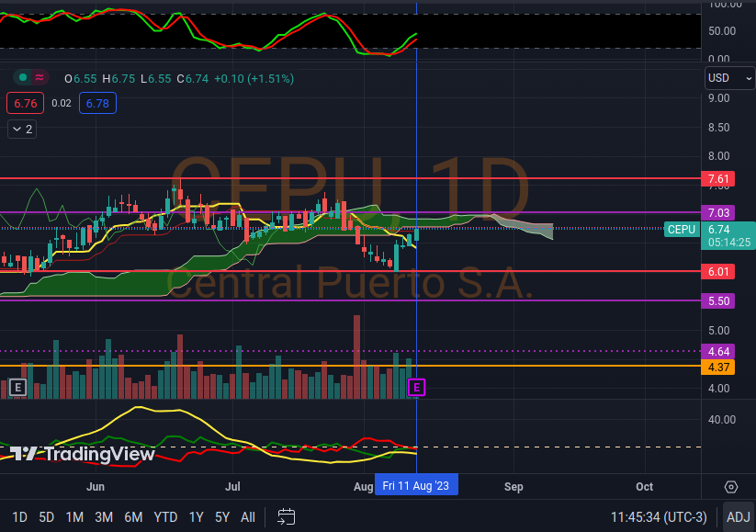This screenshot has width=756, height=532.
Task: Toggle the ADJ adjusted data button
Action: (x=739, y=517)
